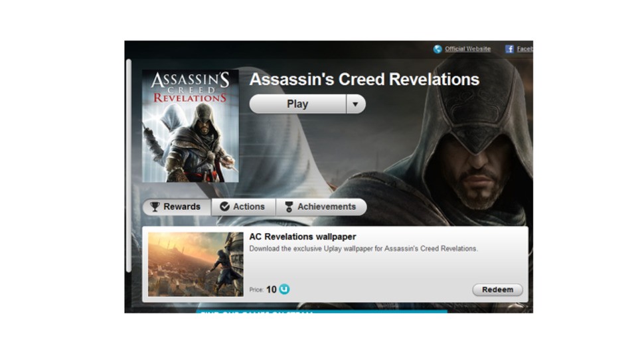Open the AC Revelations wallpaper preview image

tap(195, 264)
